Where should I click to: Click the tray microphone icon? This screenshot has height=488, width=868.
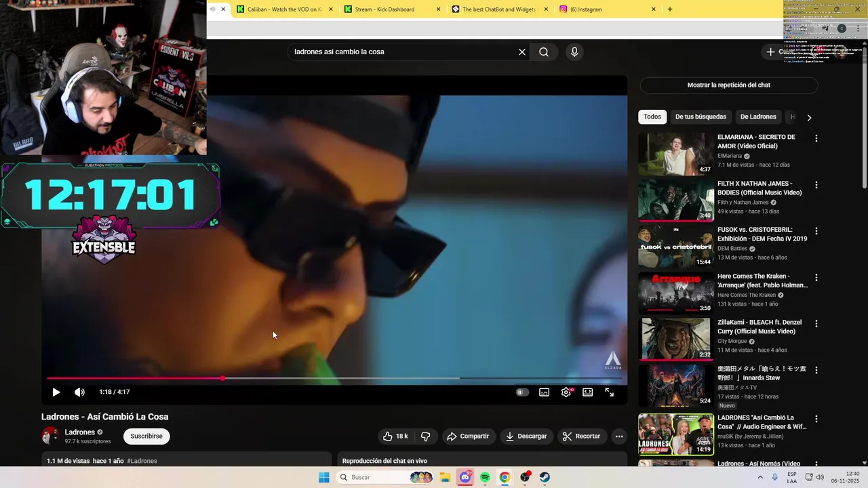tap(775, 477)
